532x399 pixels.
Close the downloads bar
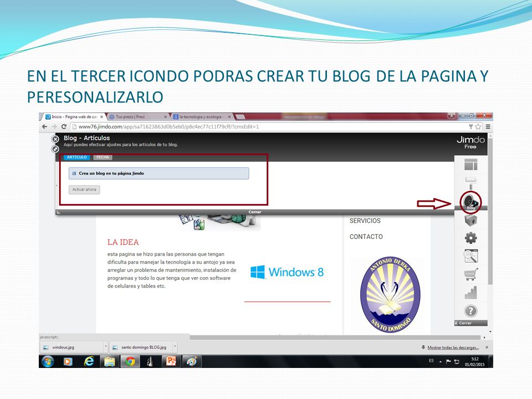pyautogui.click(x=487, y=347)
